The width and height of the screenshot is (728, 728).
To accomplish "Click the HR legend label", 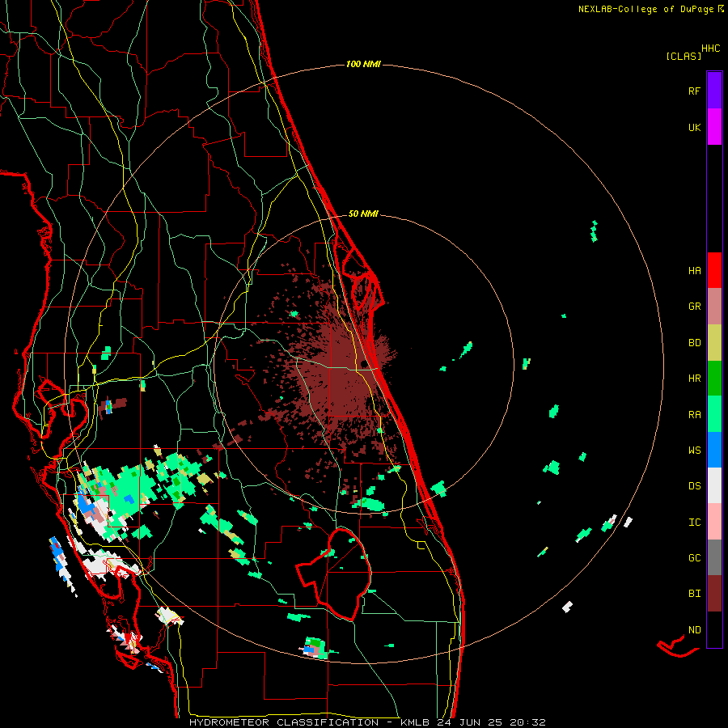I will (x=694, y=379).
